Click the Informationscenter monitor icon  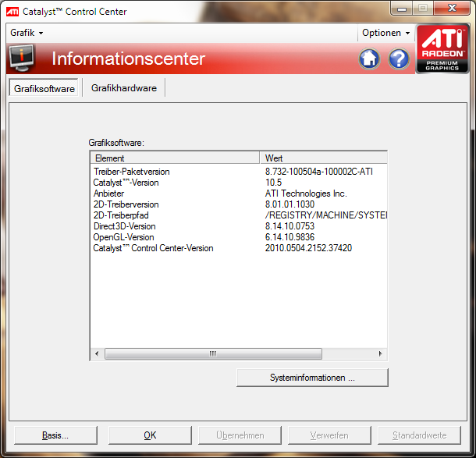(x=21, y=58)
